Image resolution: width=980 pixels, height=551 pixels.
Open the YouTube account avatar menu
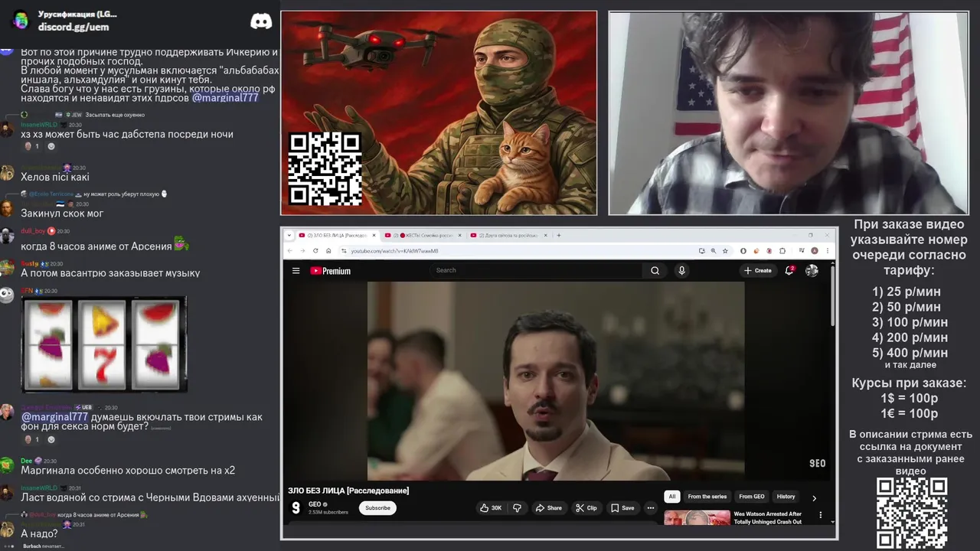pyautogui.click(x=812, y=270)
